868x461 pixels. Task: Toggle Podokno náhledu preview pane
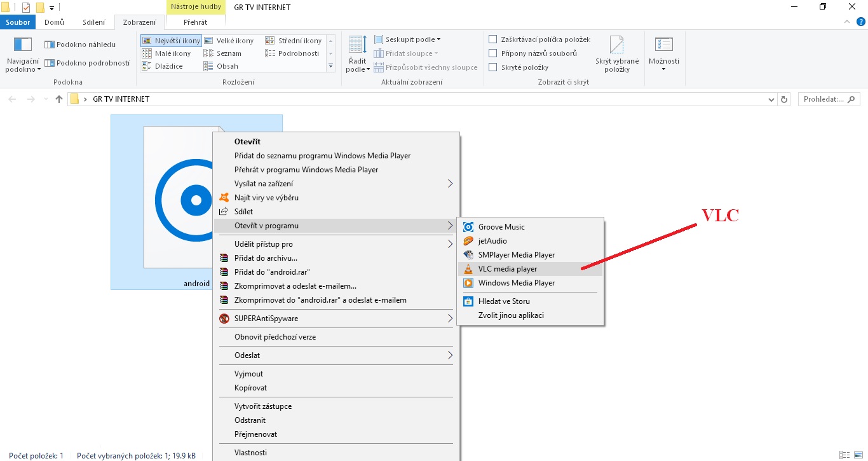(x=80, y=45)
